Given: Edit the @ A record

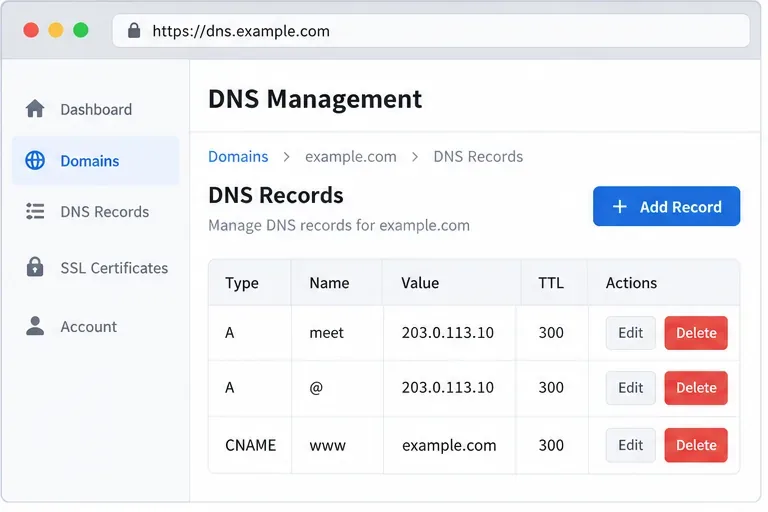Looking at the screenshot, I should pos(630,388).
